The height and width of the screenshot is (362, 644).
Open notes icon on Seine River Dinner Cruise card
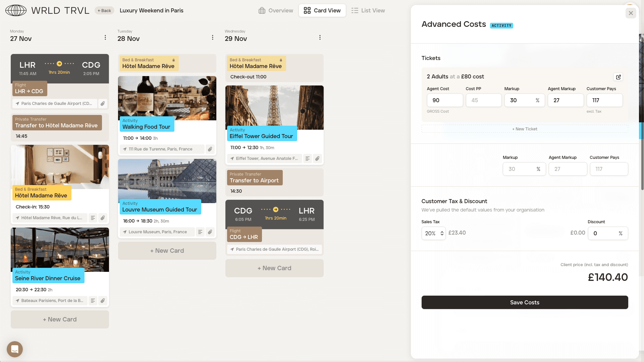coord(93,301)
